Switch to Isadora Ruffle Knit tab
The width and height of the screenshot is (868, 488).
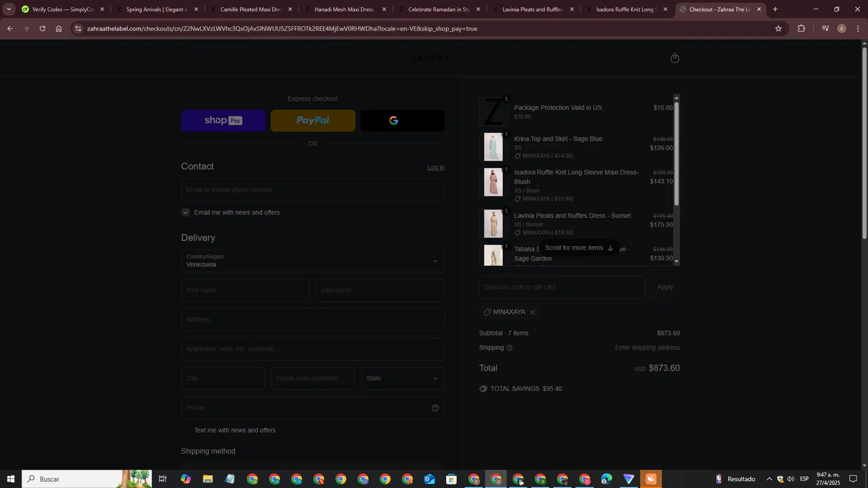click(626, 9)
